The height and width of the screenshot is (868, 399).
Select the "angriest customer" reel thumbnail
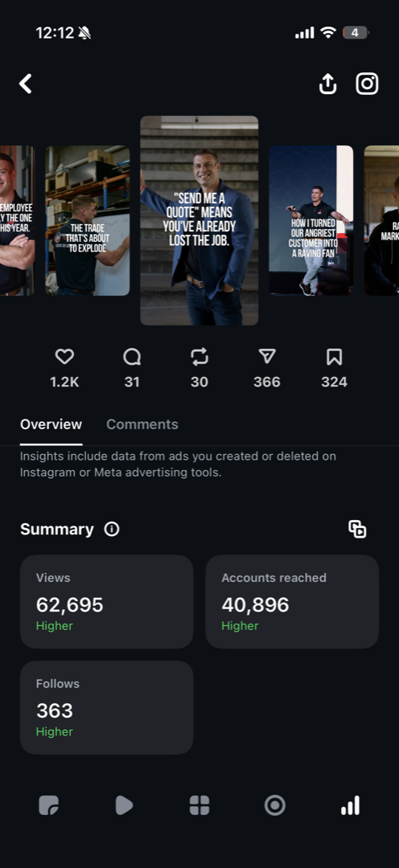pyautogui.click(x=311, y=220)
